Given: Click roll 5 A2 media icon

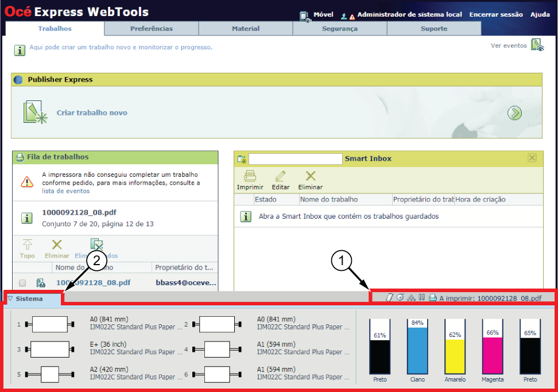Looking at the screenshot, I should point(49,374).
